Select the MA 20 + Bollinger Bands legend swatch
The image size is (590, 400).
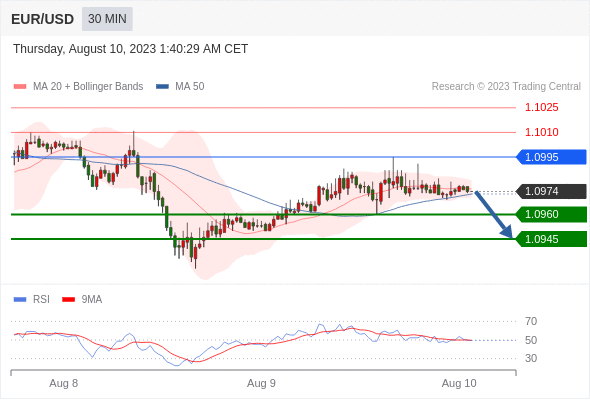coord(20,87)
